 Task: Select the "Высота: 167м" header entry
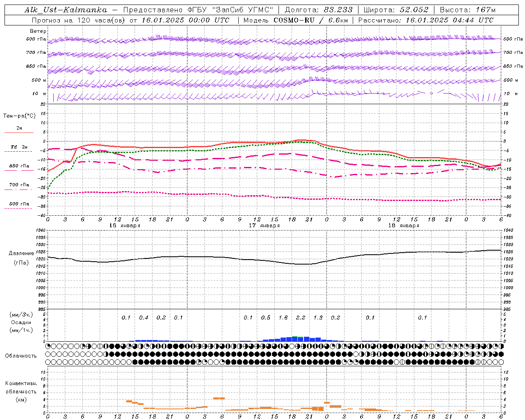pos(468,10)
